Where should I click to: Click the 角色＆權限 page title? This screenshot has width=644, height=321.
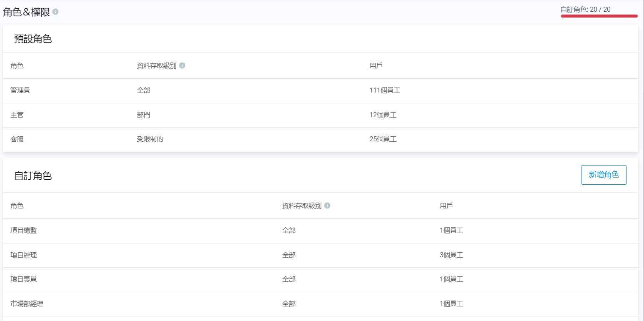[x=27, y=12]
